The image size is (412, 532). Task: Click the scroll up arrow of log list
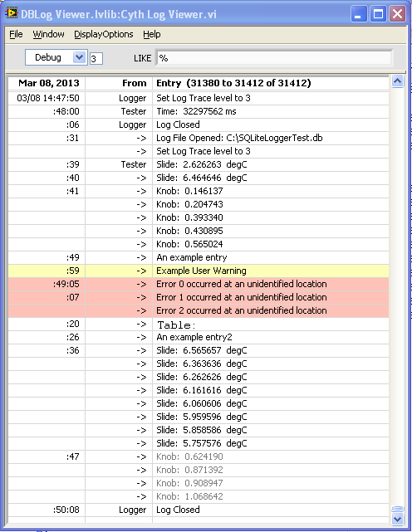(397, 81)
